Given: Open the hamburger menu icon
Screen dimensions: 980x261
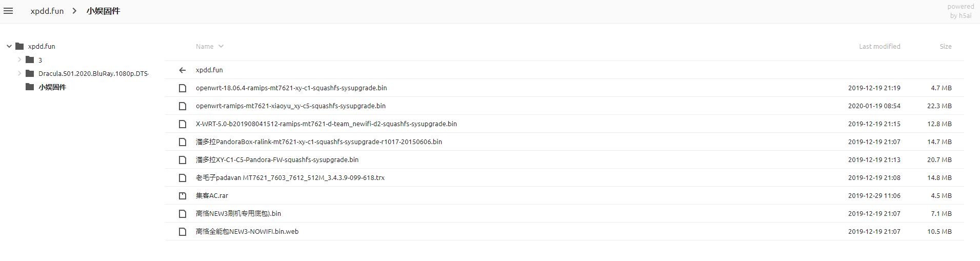Looking at the screenshot, I should coord(8,11).
